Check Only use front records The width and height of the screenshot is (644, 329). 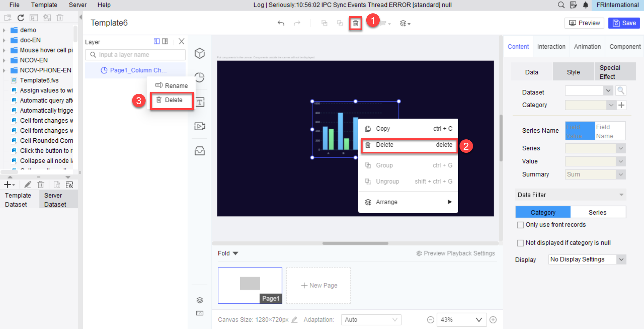(520, 225)
